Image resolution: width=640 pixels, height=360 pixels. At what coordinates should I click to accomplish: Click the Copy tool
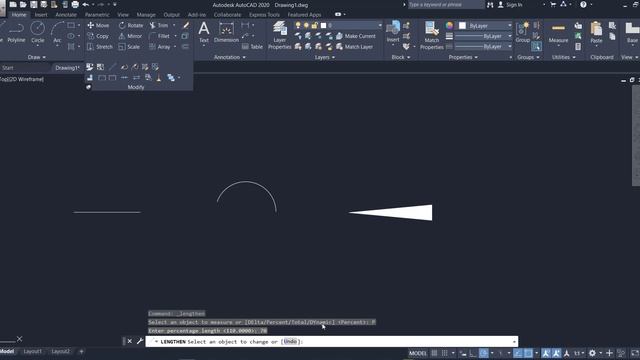(x=98, y=36)
